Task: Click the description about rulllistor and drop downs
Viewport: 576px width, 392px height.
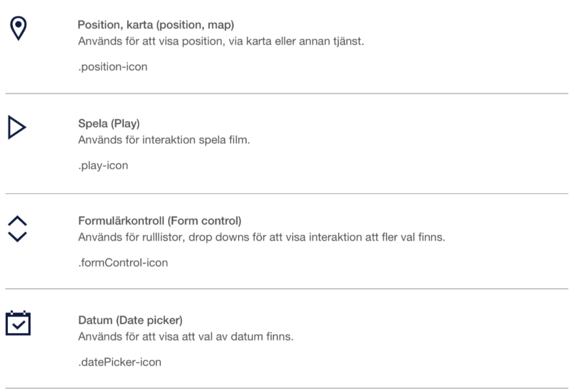Action: (262, 237)
